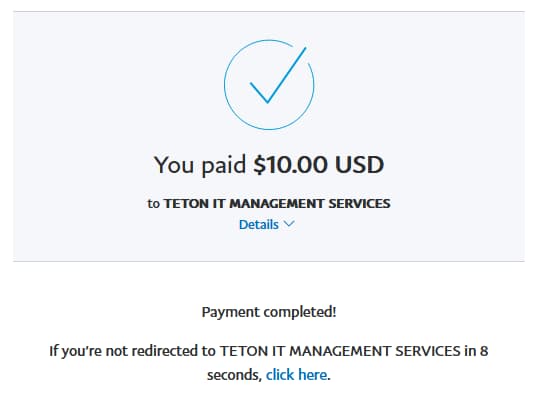The width and height of the screenshot is (539, 393).
Task: Click the bold "TETON" merchant word
Action: (186, 203)
